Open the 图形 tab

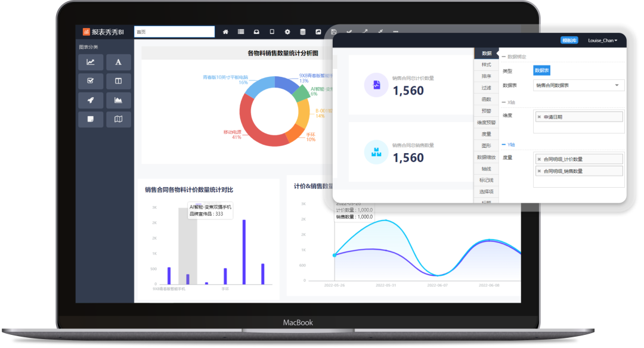click(x=487, y=145)
